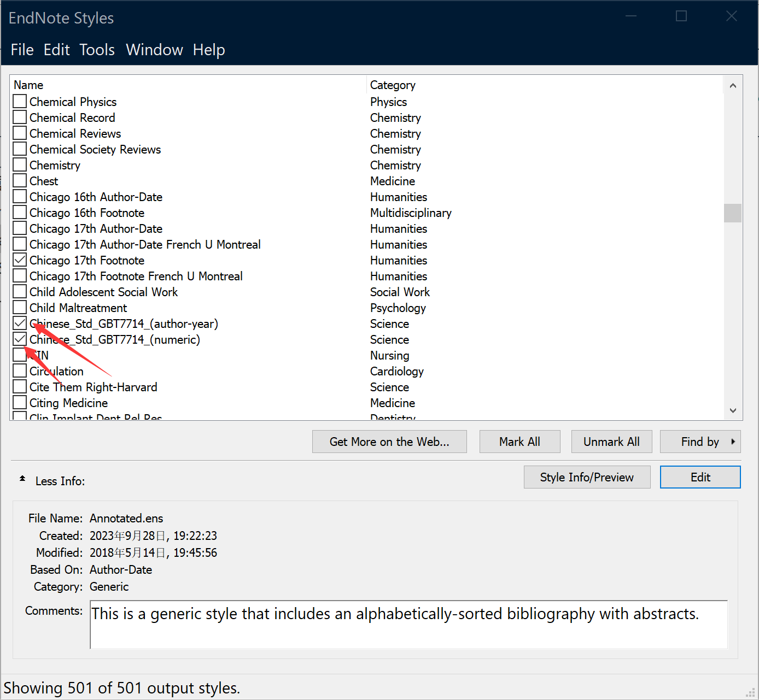The height and width of the screenshot is (700, 759).
Task: Click the scroll up arrow of styles list
Action: tap(733, 86)
